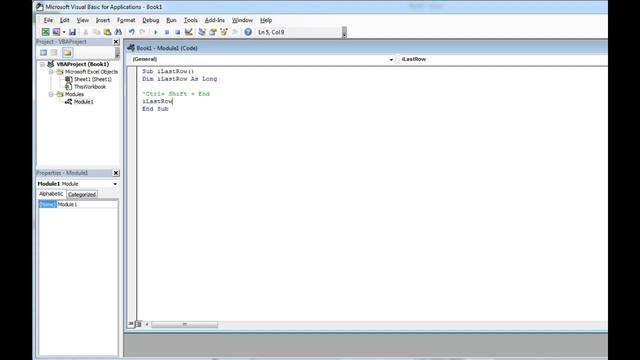Image resolution: width=640 pixels, height=360 pixels.
Task: Select Module1 in the project tree
Action: 84,102
